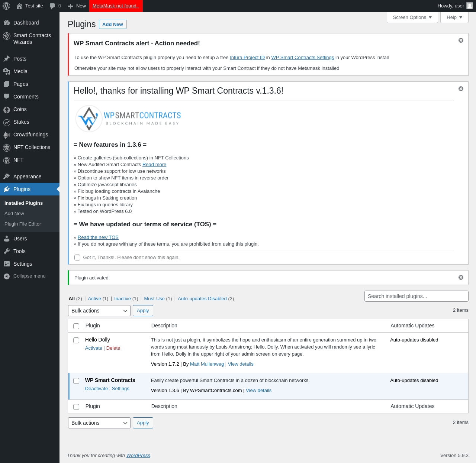Open the top Bulk actions dropdown

tap(99, 311)
